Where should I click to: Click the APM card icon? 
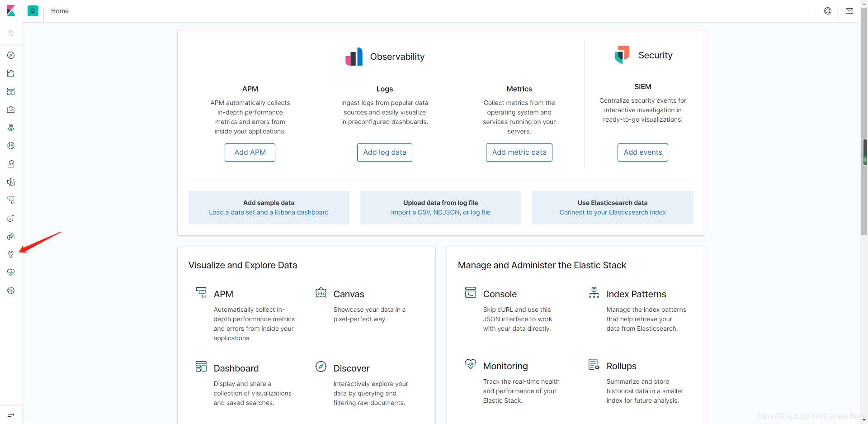click(x=201, y=292)
